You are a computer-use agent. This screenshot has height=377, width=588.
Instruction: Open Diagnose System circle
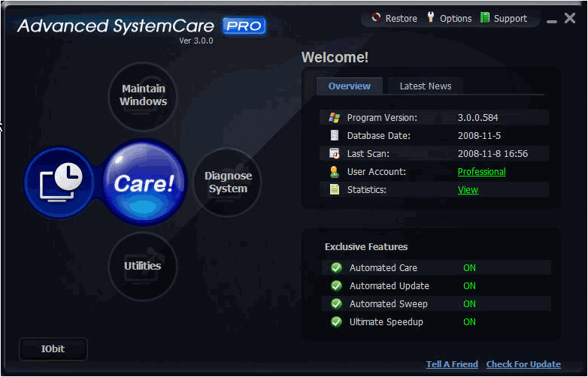(x=228, y=182)
